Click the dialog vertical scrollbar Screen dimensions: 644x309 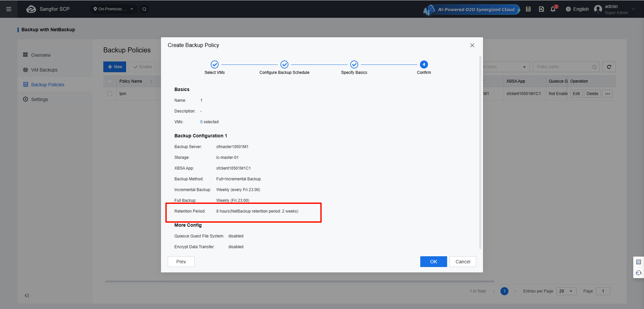480,153
